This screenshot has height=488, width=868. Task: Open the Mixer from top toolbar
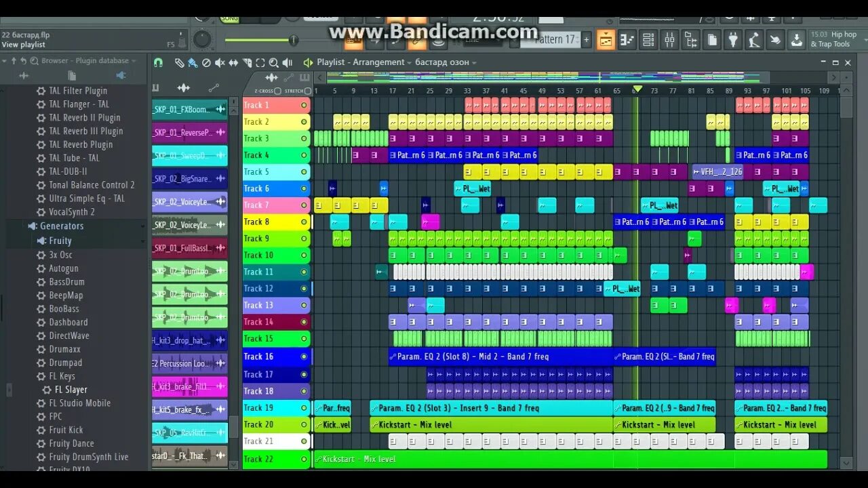click(x=669, y=40)
